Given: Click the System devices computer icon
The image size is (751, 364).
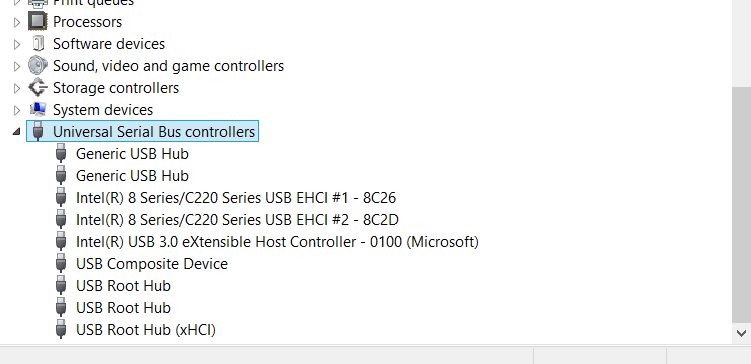Looking at the screenshot, I should 37,110.
